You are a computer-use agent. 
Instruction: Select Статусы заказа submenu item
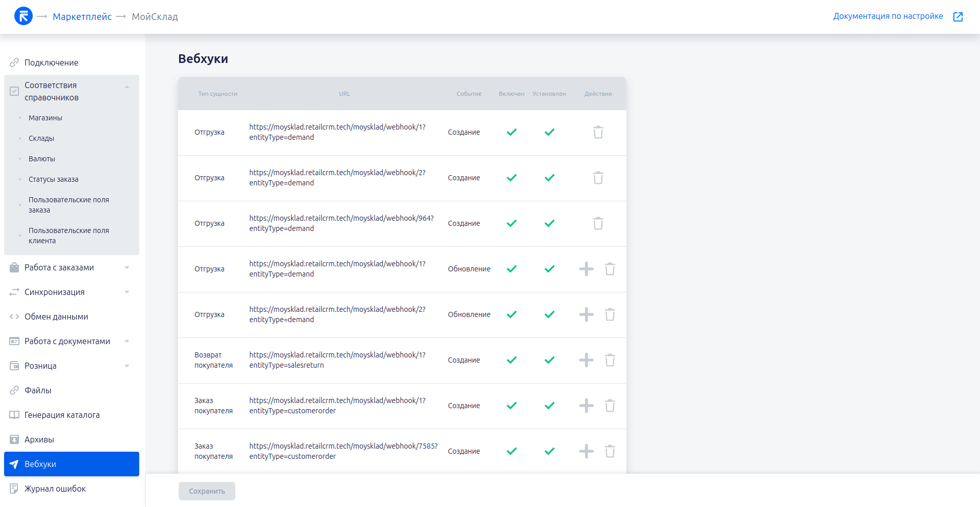coord(54,180)
